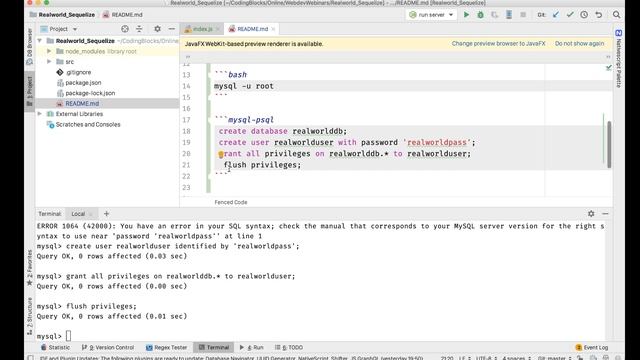Image resolution: width=640 pixels, height=360 pixels.
Task: Click 'Change preview browser to JavaFX' link
Action: 498,44
